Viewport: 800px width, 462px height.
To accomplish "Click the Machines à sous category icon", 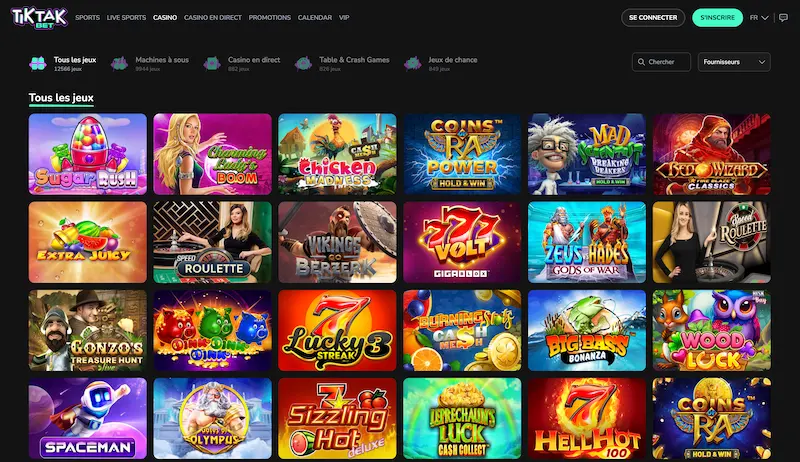I will [x=119, y=63].
